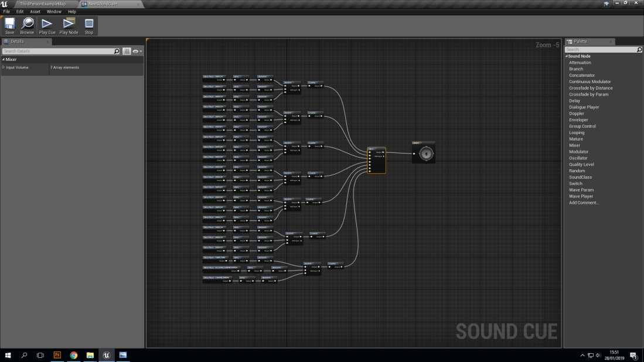
Task: Click the magnifier icon in Search Details
Action: 117,51
